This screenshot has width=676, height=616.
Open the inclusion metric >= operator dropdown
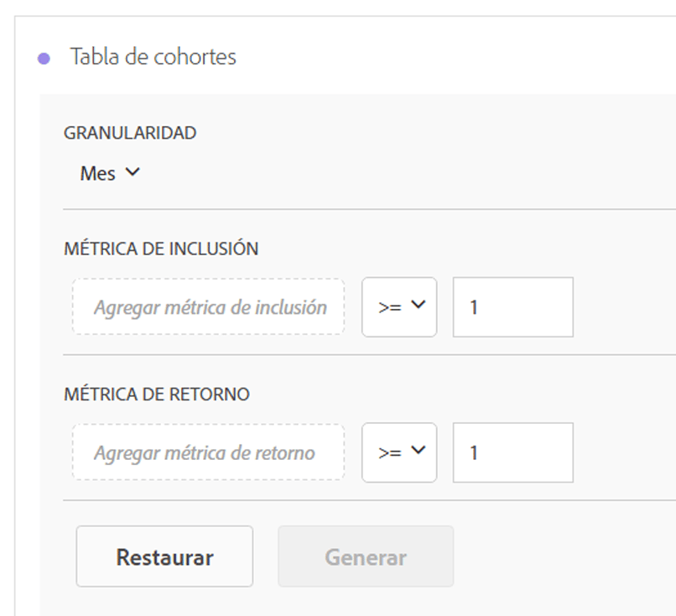[399, 306]
